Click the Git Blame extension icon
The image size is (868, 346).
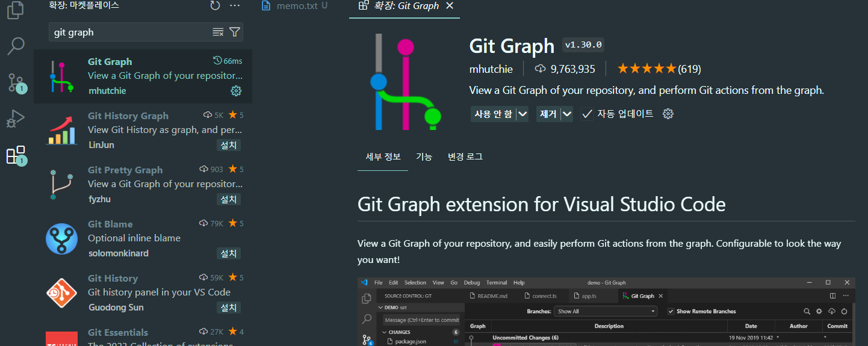coord(61,239)
